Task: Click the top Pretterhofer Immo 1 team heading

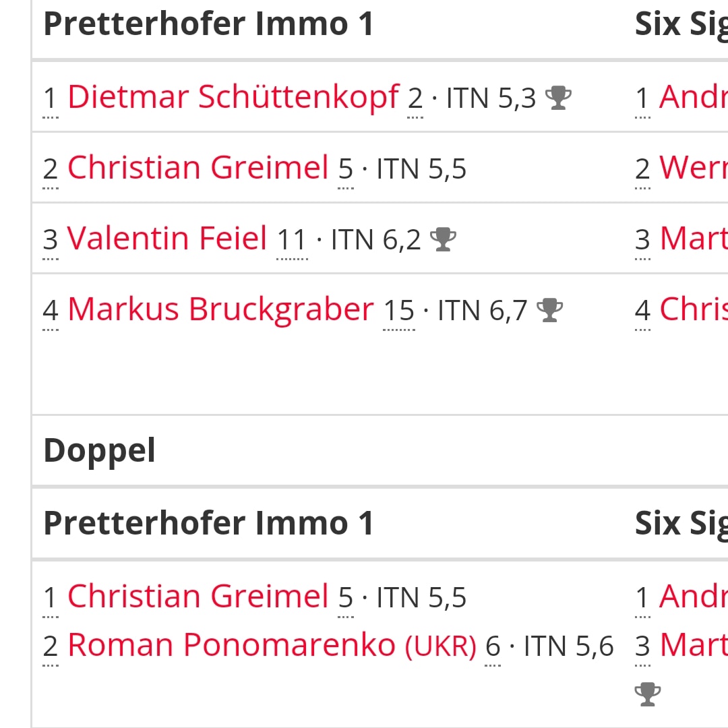Action: 208,24
